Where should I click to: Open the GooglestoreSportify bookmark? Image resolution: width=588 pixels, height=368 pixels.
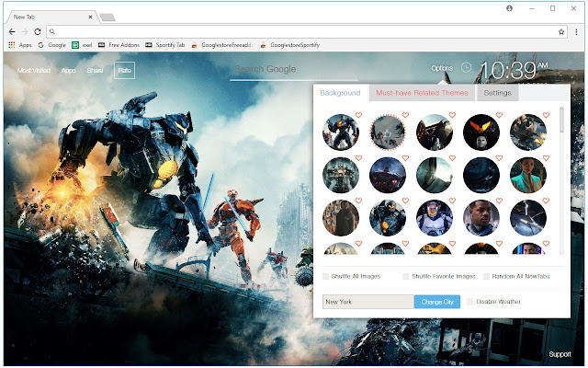(x=290, y=45)
